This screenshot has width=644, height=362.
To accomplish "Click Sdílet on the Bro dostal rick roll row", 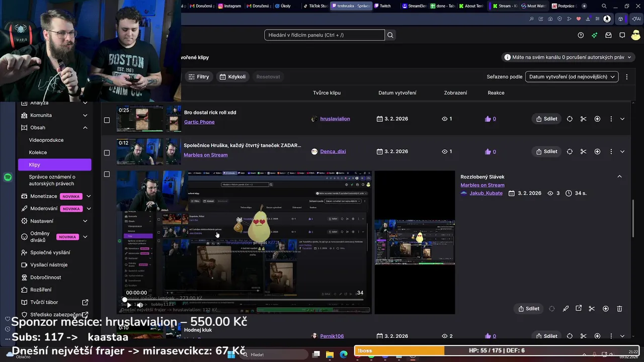I will pyautogui.click(x=546, y=119).
